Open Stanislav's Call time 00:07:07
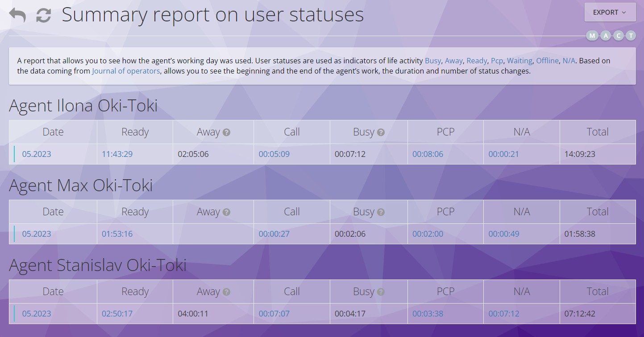 [x=274, y=314]
